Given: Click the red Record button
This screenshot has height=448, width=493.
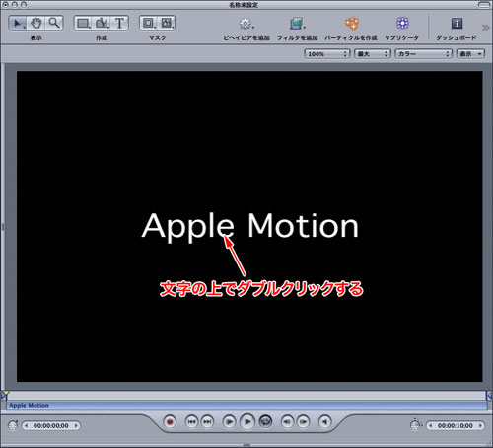Looking at the screenshot, I should coord(170,421).
